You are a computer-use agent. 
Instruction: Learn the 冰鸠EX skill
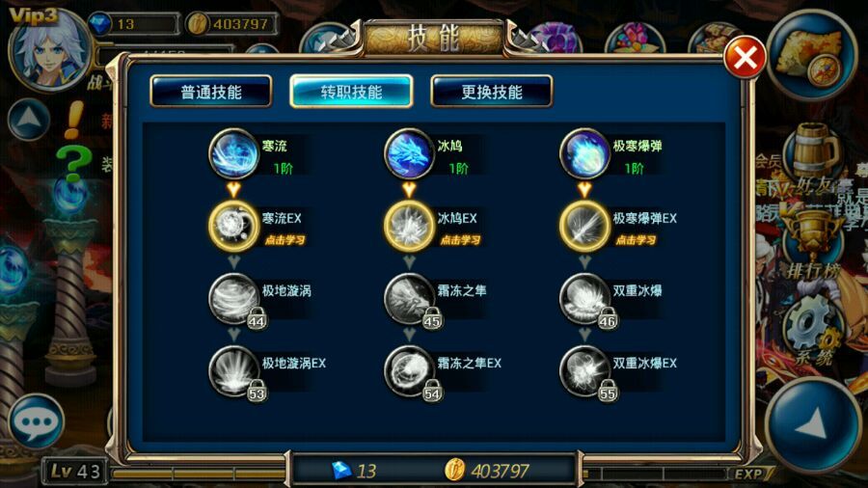tap(409, 226)
